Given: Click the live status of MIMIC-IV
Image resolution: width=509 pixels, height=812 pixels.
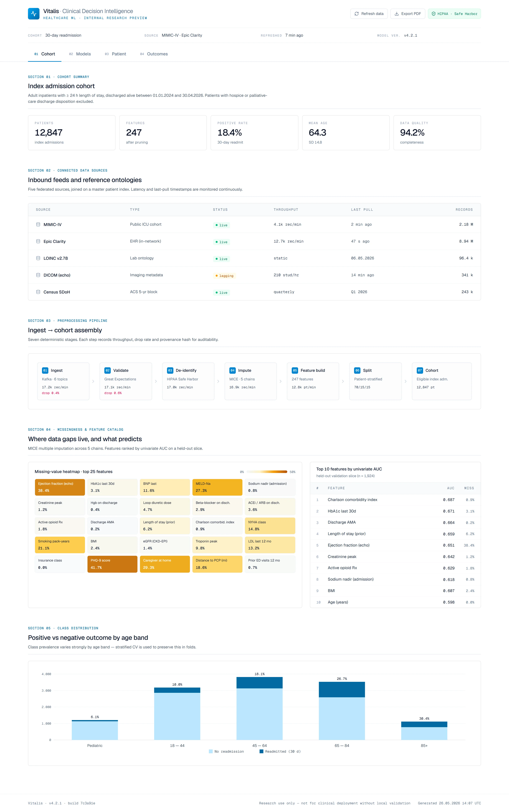Looking at the screenshot, I should [x=222, y=225].
